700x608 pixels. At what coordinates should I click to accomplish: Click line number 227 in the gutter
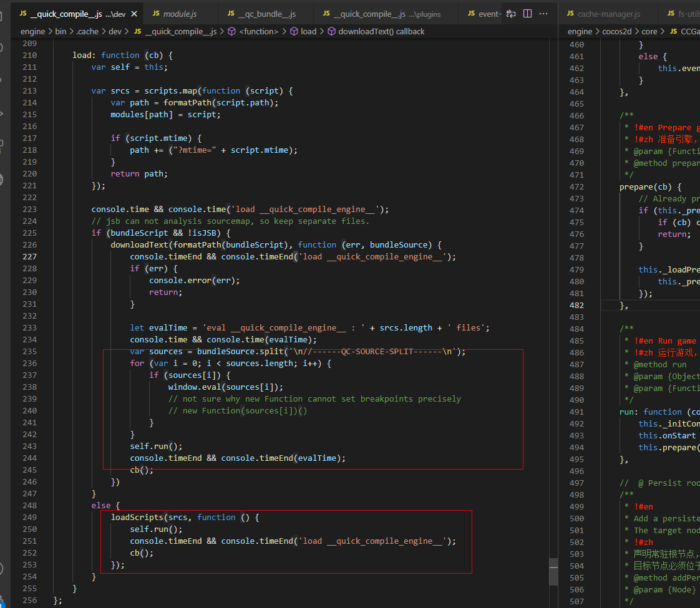pos(29,256)
